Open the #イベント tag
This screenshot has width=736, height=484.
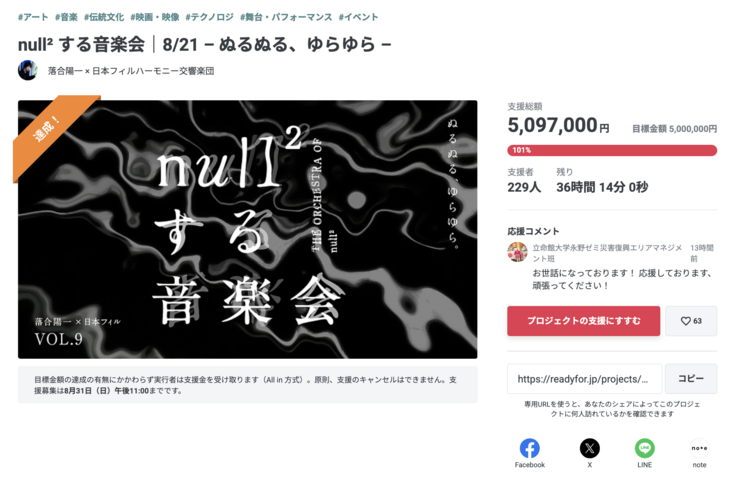(x=359, y=17)
